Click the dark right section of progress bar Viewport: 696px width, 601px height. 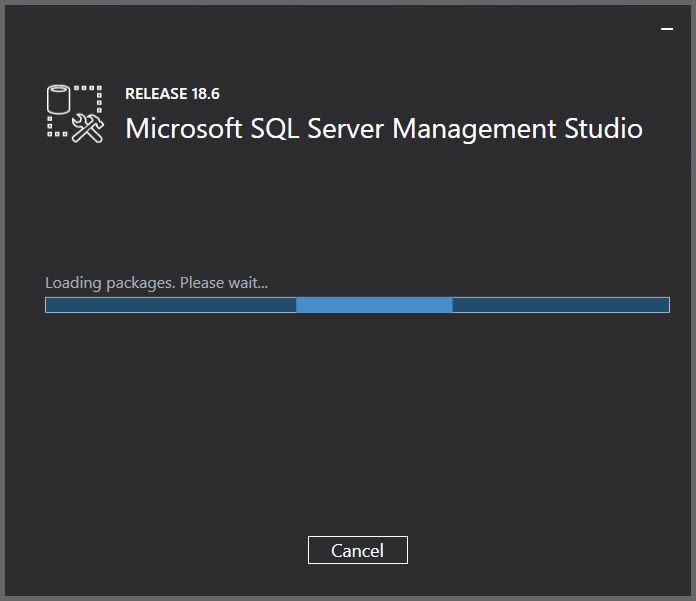[560, 305]
